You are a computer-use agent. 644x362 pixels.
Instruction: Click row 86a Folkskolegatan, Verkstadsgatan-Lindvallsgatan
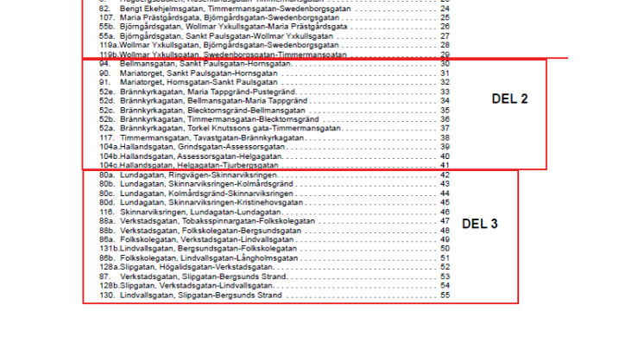coord(275,239)
